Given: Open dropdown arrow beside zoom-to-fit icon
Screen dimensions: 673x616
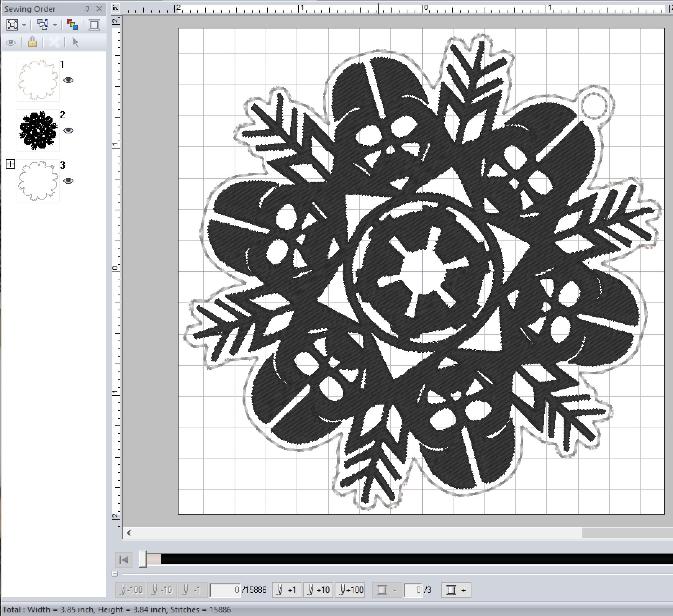Looking at the screenshot, I should coord(24,25).
